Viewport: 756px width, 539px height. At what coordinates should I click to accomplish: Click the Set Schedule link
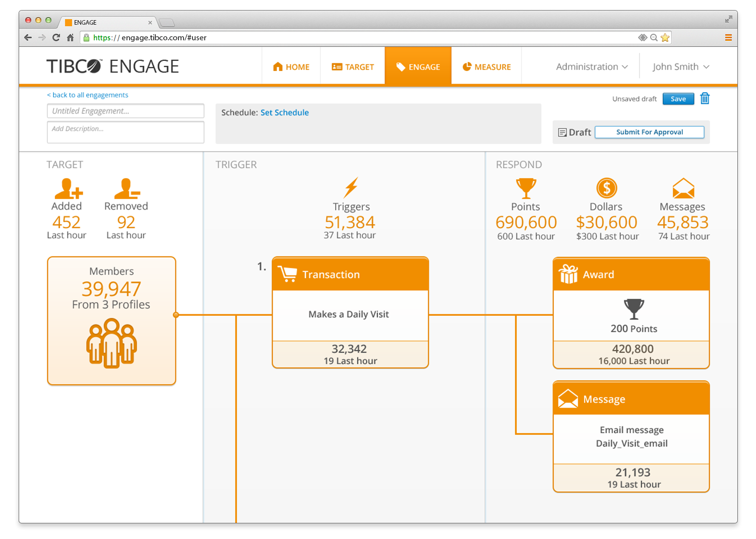(x=285, y=113)
